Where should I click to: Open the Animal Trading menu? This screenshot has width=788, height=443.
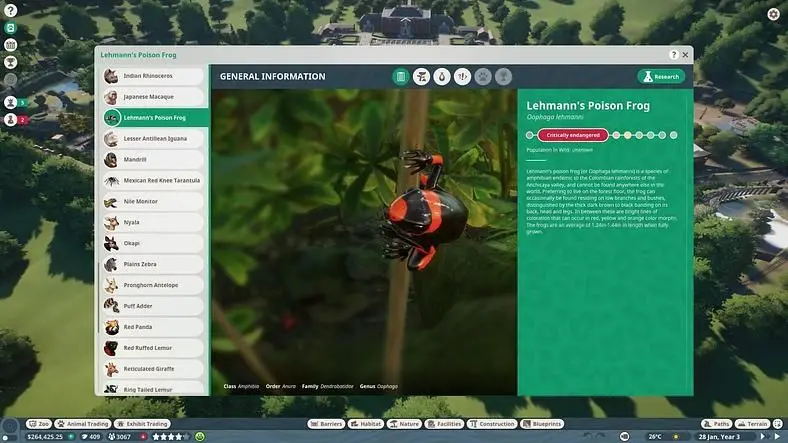coord(83,424)
